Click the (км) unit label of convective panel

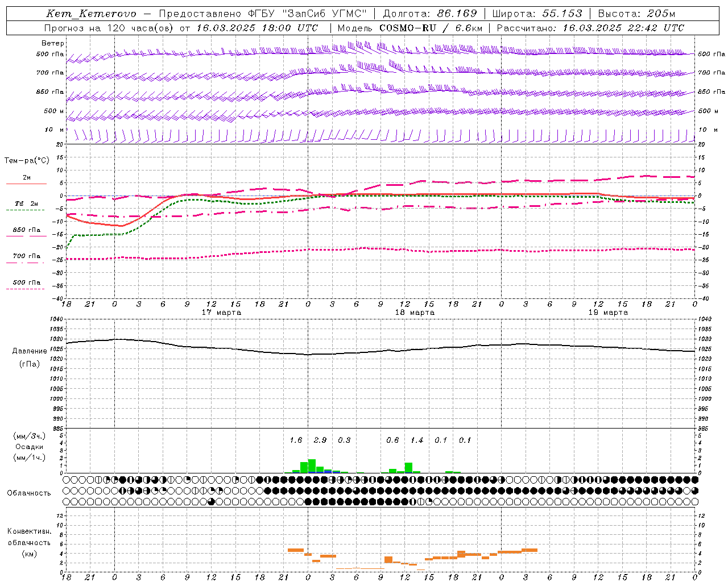(29, 554)
